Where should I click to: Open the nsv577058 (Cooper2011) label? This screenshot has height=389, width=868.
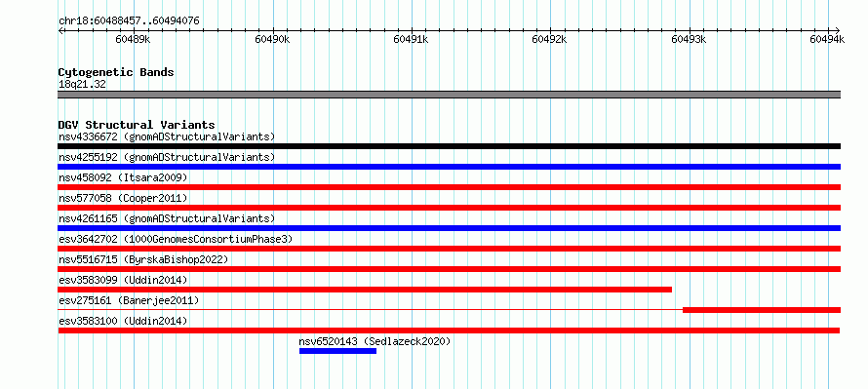tap(123, 198)
